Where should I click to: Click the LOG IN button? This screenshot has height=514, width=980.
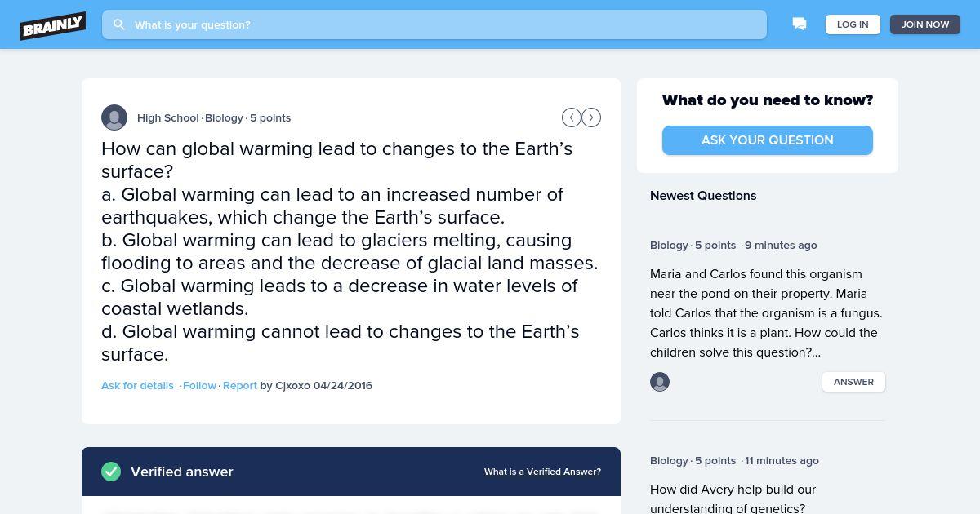click(x=853, y=24)
